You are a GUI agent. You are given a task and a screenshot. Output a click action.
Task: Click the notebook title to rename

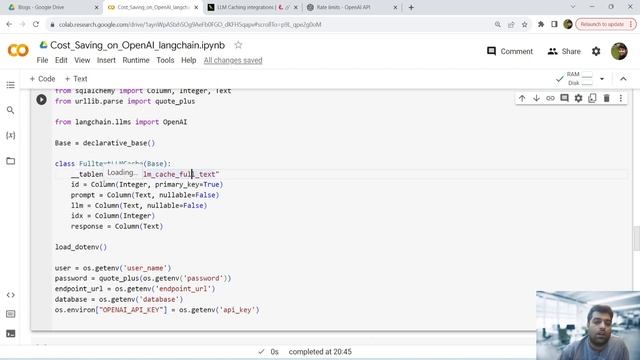pyautogui.click(x=138, y=45)
